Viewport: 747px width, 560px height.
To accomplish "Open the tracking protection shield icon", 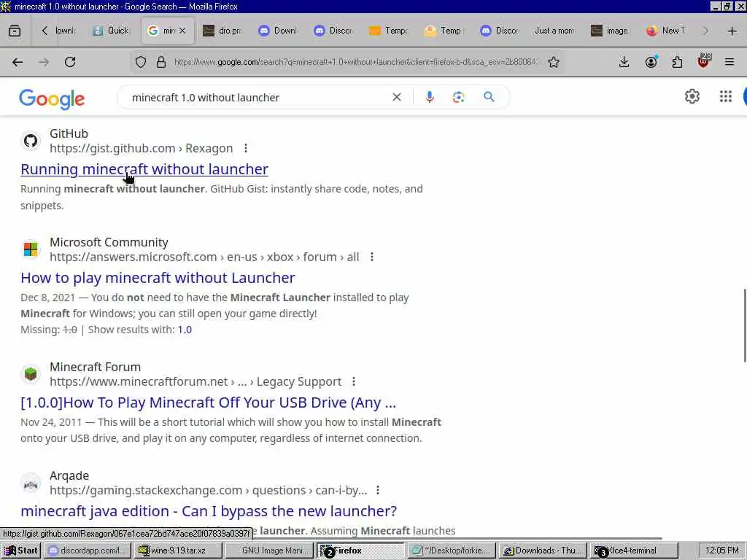I will point(141,62).
